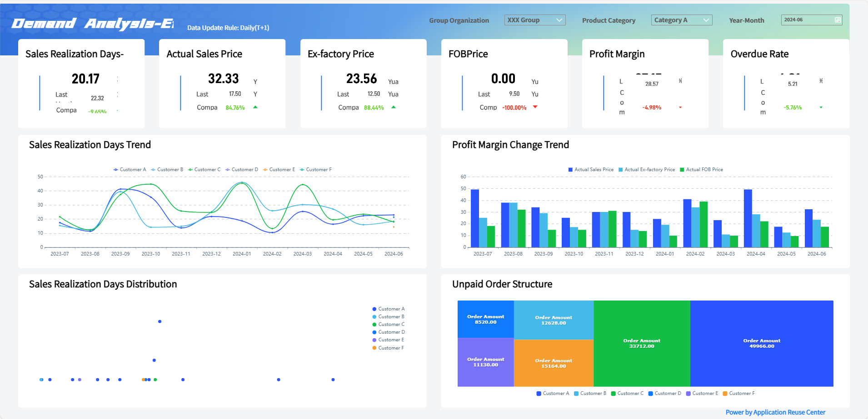Click Customer C in Unpaid Order legend
This screenshot has width=868, height=419.
tap(627, 394)
